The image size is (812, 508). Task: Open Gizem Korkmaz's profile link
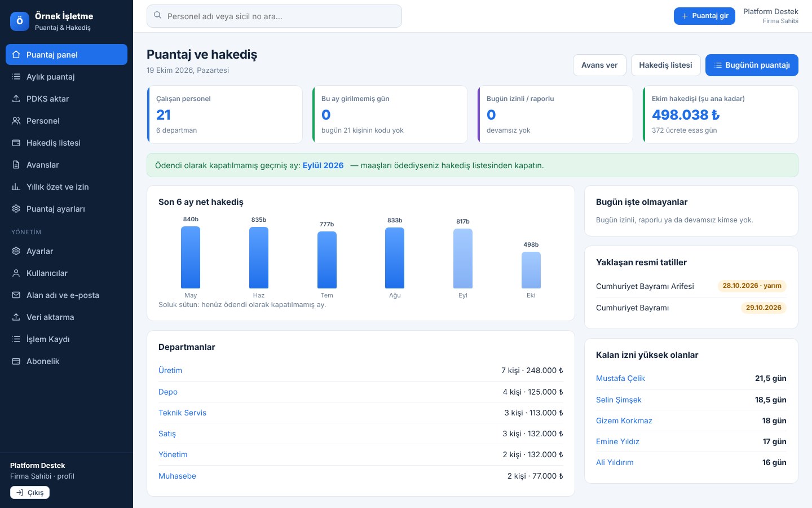(624, 421)
